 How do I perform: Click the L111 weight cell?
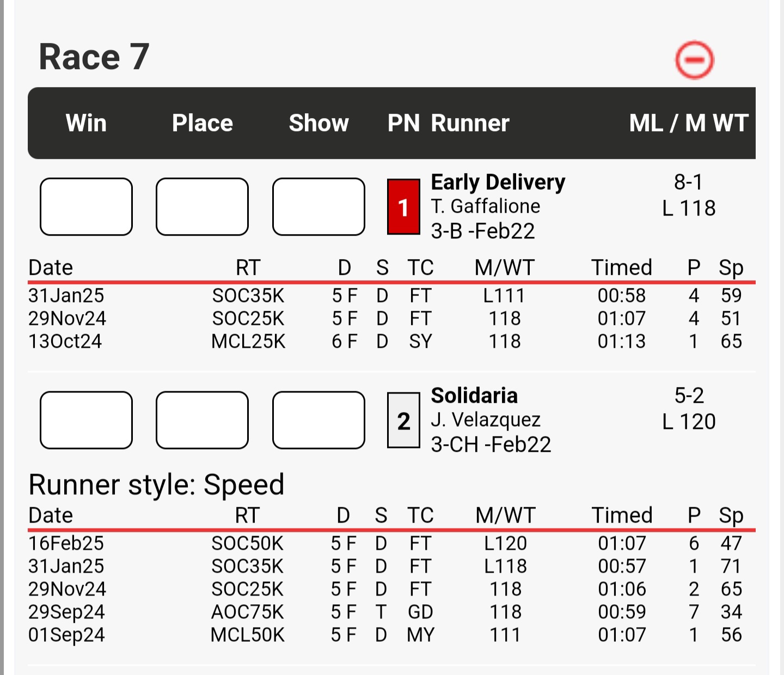(505, 296)
